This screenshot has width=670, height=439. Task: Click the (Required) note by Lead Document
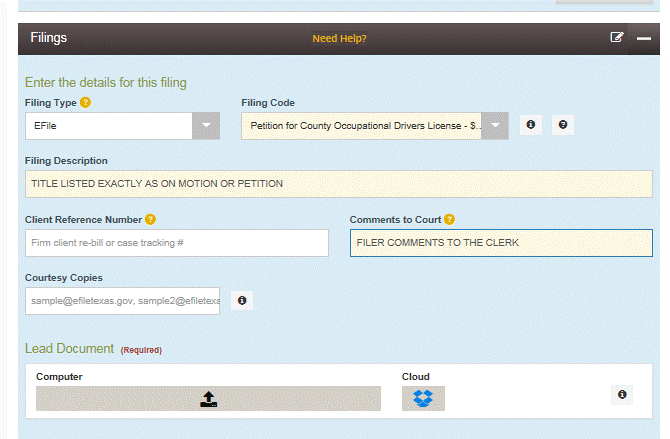coord(141,350)
